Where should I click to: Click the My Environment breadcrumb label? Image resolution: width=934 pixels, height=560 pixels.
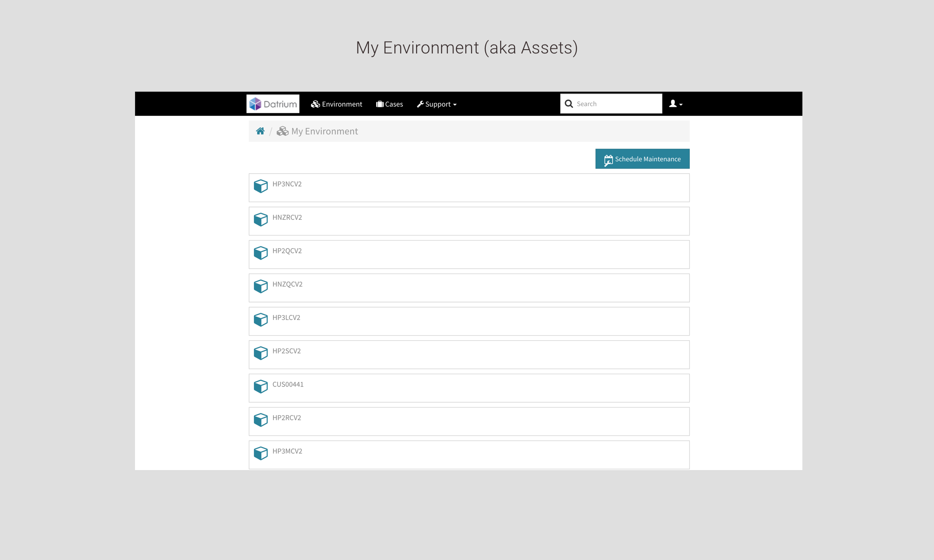click(x=324, y=131)
